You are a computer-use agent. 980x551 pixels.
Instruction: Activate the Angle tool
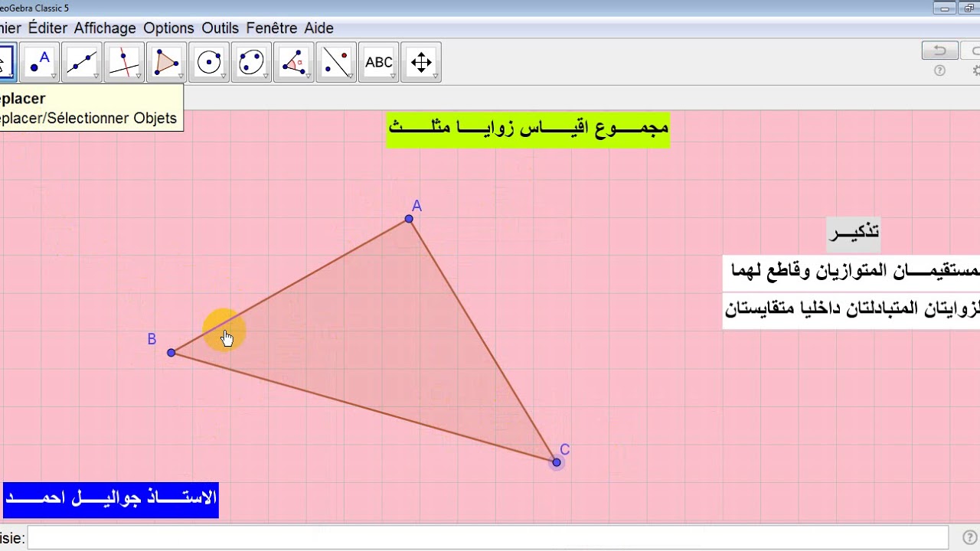click(294, 62)
